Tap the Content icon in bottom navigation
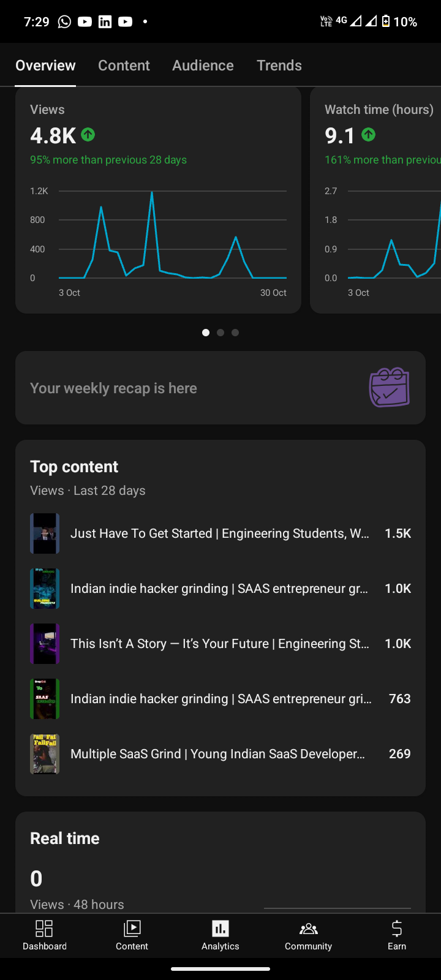 pyautogui.click(x=132, y=929)
